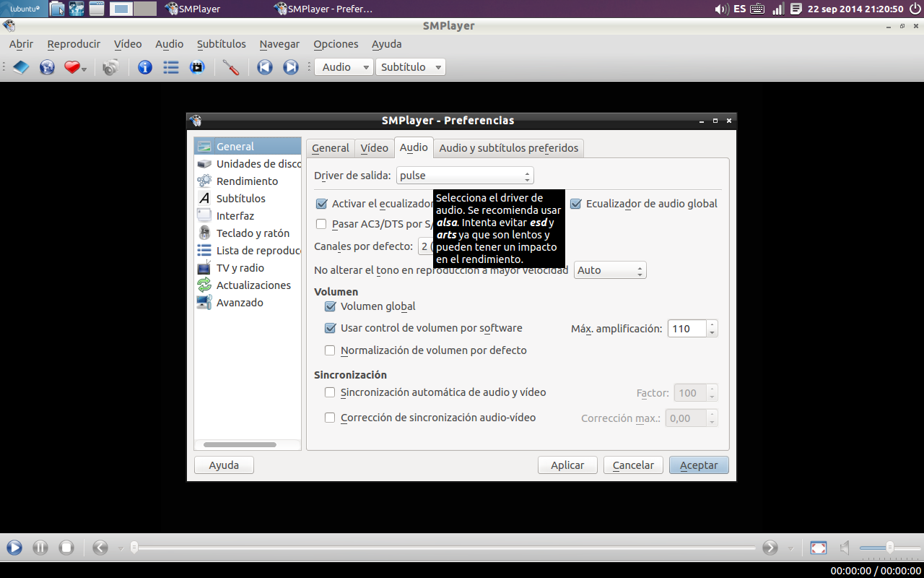Screen dimensions: 924x578
Task: Switch to the Vídeo tab in Preferences
Action: click(x=374, y=147)
